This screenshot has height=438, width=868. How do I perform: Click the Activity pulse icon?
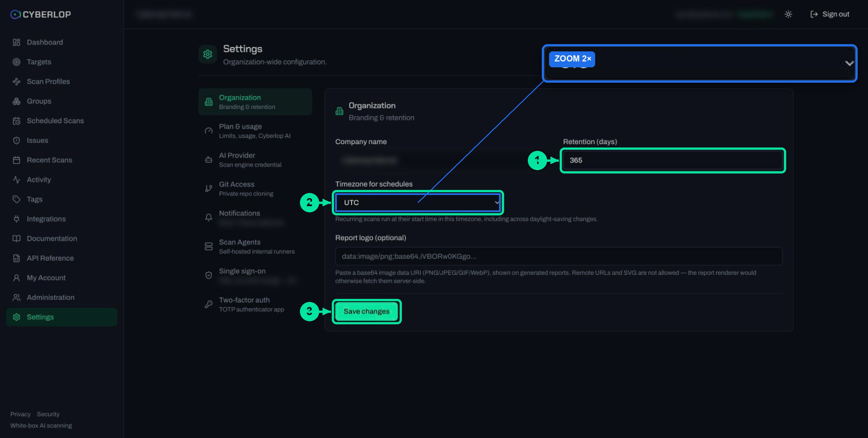[x=16, y=180]
